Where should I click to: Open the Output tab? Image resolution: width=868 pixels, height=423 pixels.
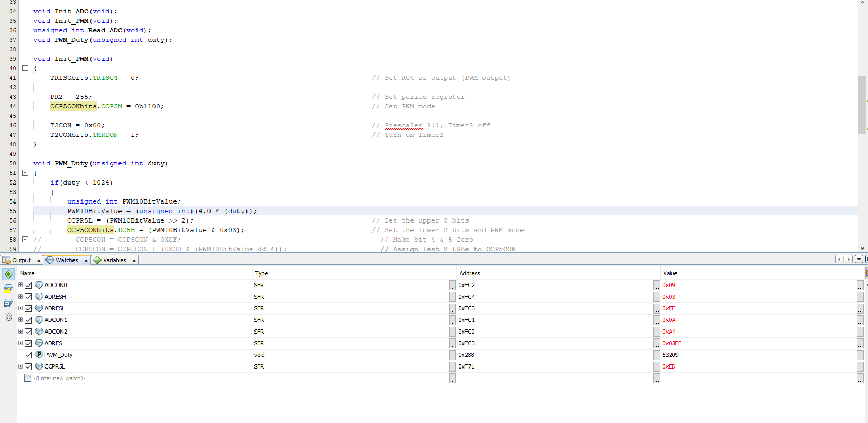[x=21, y=260]
